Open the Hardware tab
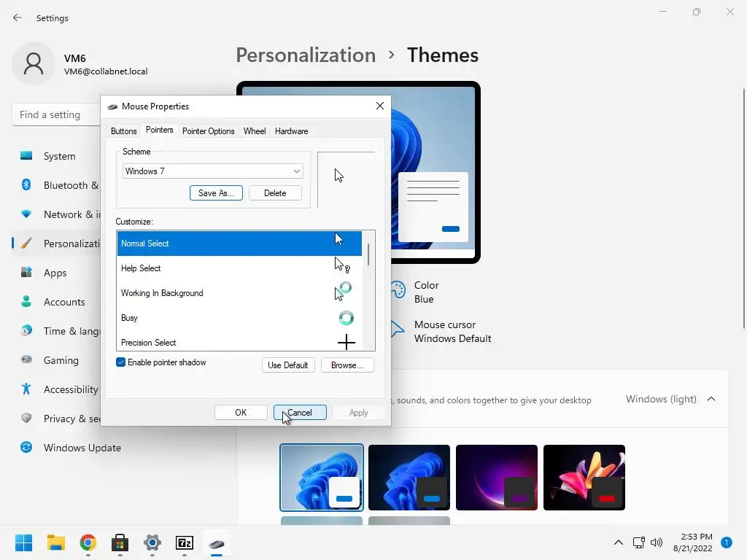 click(292, 131)
